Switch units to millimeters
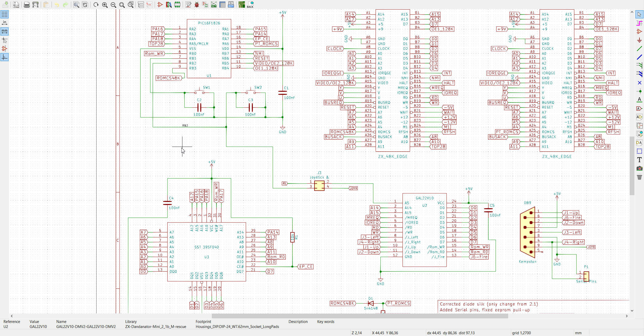644x336 pixels. pyautogui.click(x=5, y=31)
